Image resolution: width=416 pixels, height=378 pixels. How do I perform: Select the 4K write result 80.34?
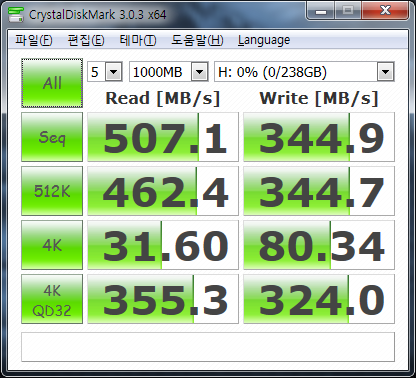click(x=319, y=245)
